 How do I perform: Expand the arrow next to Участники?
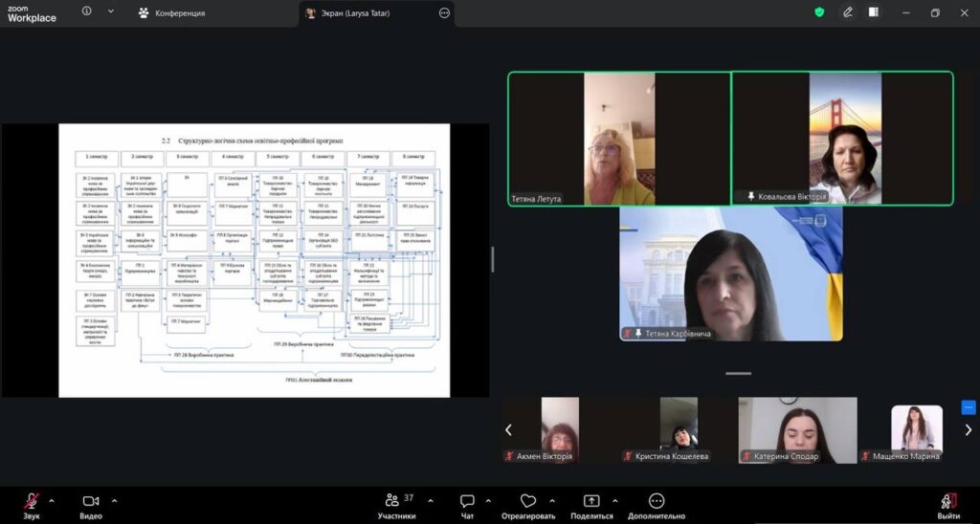[431, 500]
